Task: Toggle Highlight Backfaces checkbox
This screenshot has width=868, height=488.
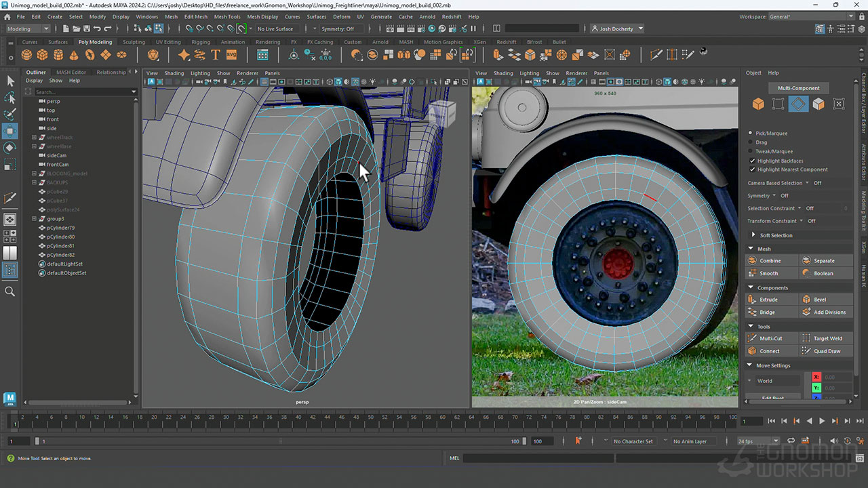Action: [752, 161]
